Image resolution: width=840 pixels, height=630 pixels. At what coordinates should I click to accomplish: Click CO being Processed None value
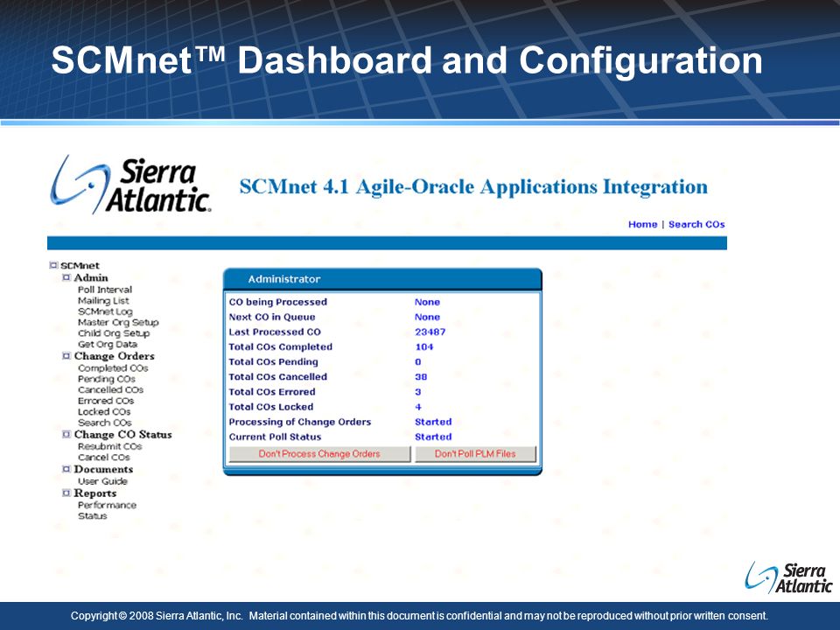tap(427, 302)
